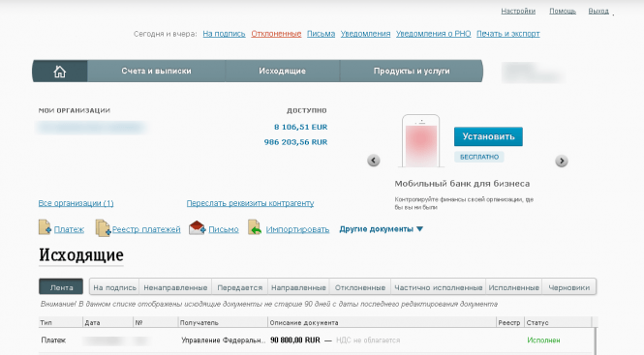
Task: Click the Письмо envelope icon
Action: 198,227
